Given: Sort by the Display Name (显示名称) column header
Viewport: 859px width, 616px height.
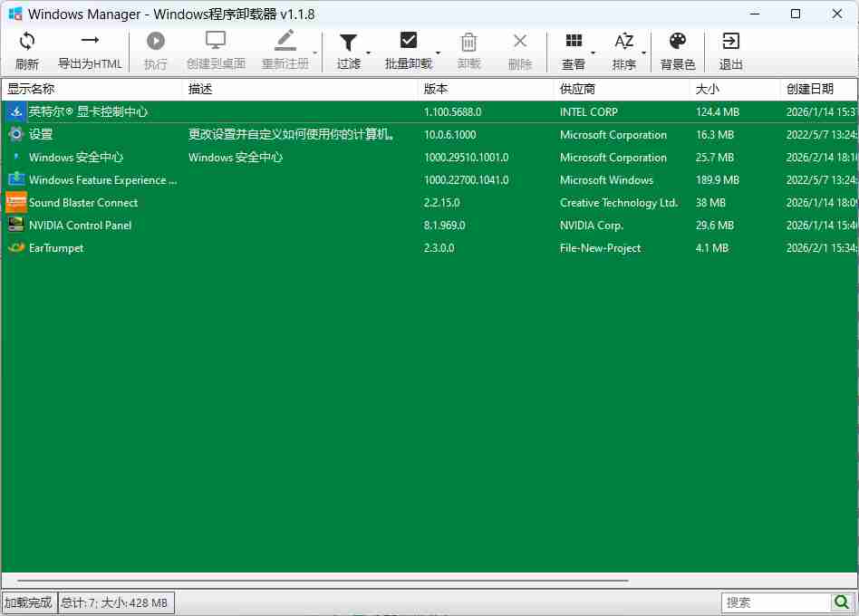Looking at the screenshot, I should 91,89.
